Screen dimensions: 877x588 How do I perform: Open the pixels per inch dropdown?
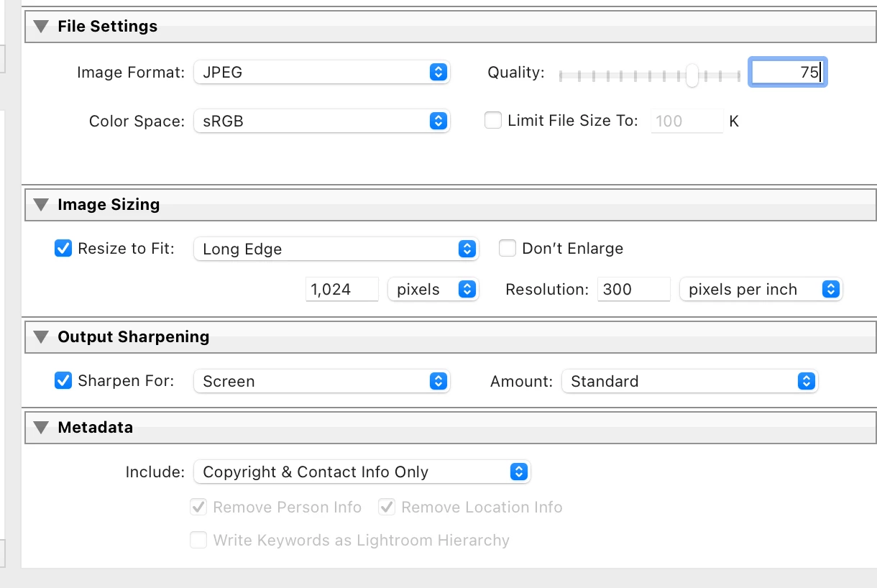761,290
